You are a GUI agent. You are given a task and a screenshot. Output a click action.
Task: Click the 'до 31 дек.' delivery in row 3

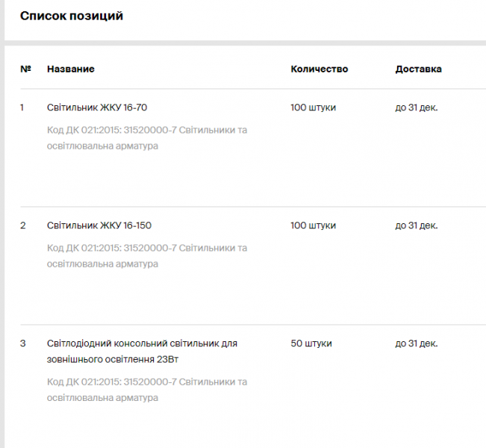[417, 343]
